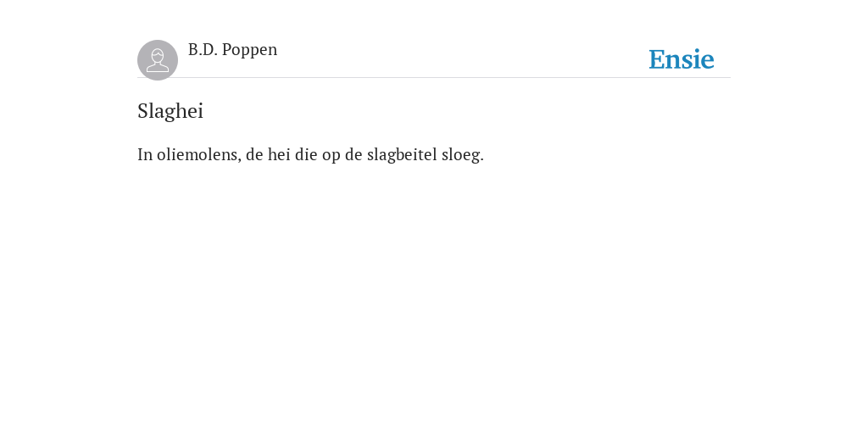Click the gray user avatar icon
Image resolution: width=868 pixels, height=434 pixels.
[x=158, y=60]
